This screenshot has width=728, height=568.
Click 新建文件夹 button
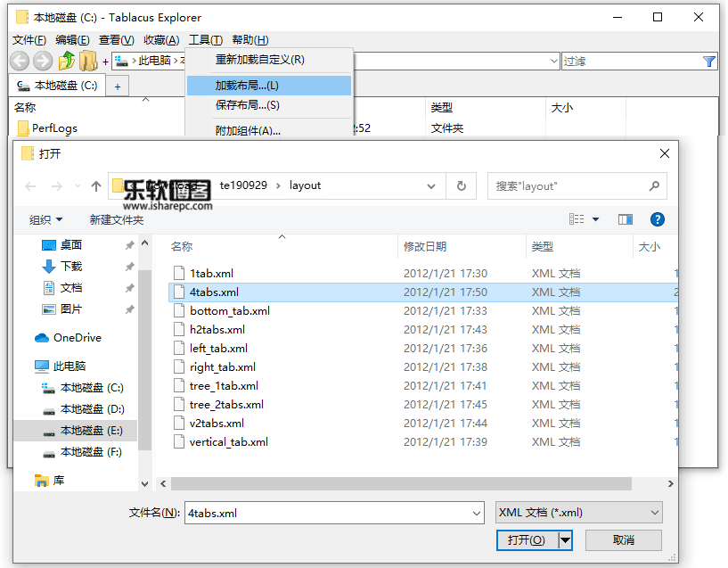point(117,219)
